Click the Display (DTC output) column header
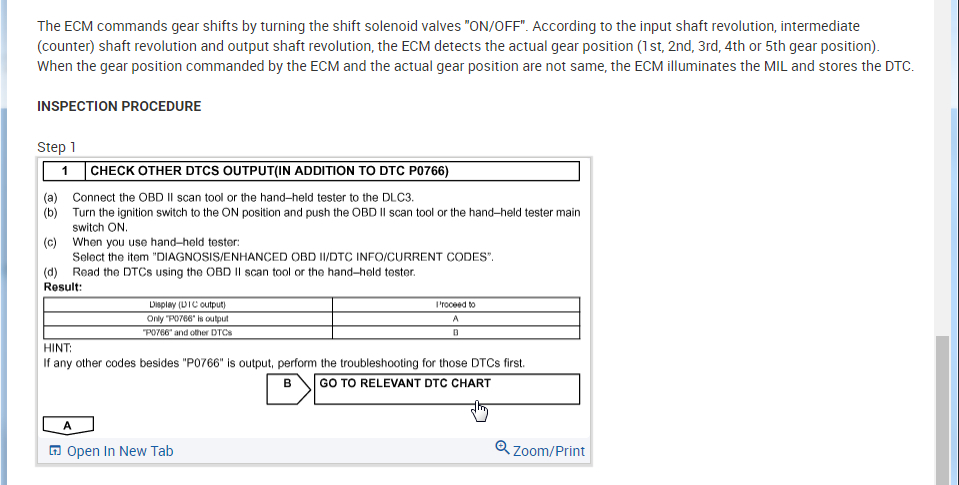Screen dimensions: 959x485 [x=187, y=304]
